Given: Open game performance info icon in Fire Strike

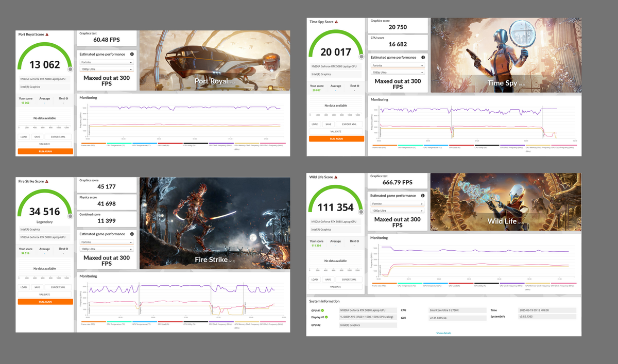Looking at the screenshot, I should (132, 234).
